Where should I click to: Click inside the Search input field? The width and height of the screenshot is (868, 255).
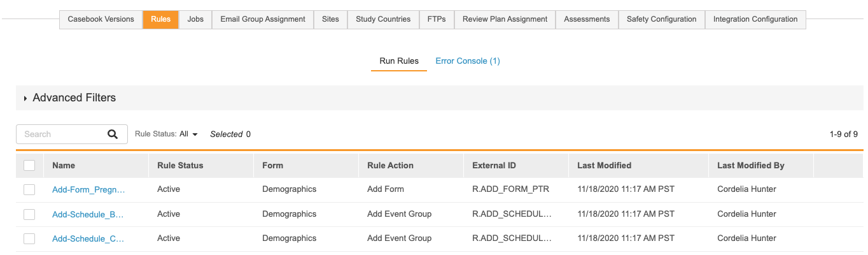tap(62, 134)
